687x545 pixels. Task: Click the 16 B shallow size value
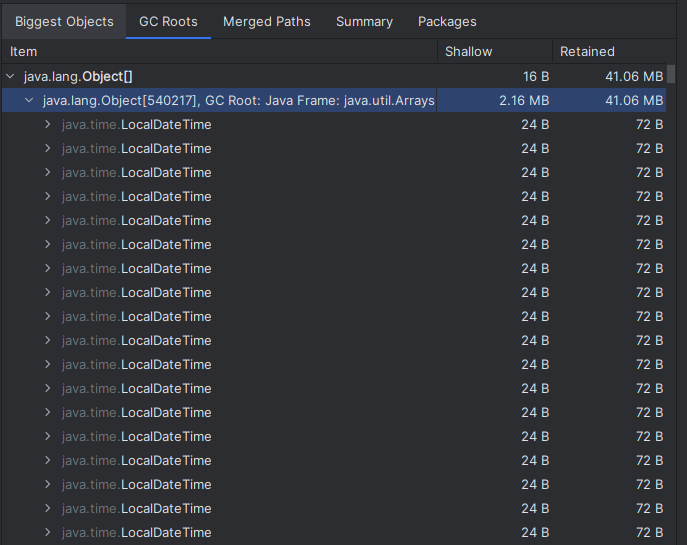(x=536, y=77)
